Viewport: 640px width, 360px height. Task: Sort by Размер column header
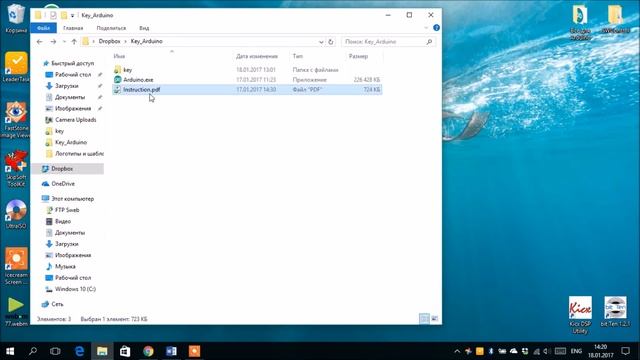[x=358, y=56]
